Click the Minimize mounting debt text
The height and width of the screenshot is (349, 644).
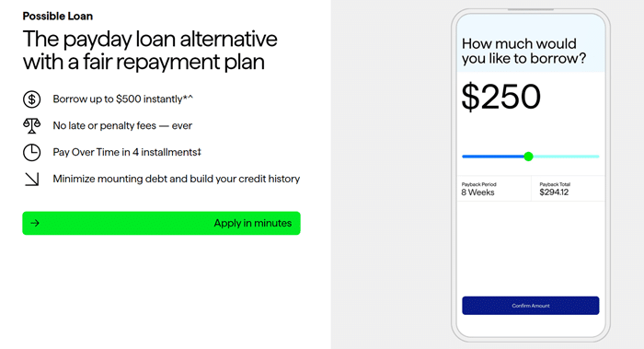(177, 179)
